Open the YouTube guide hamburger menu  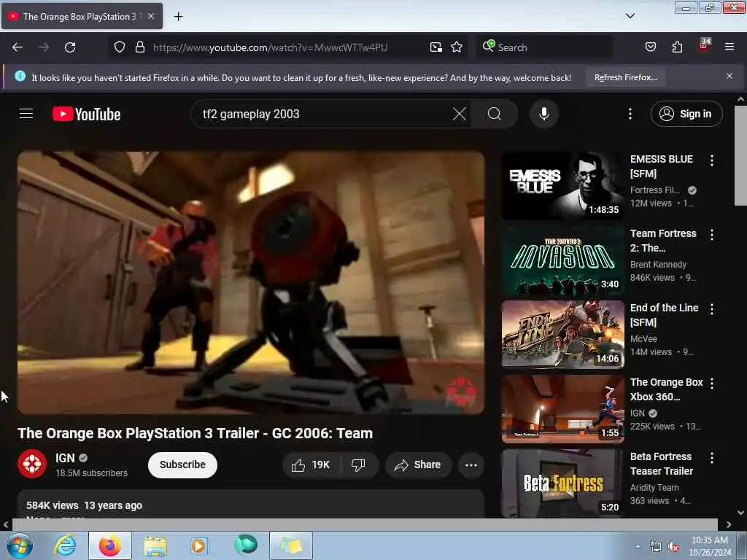click(26, 114)
